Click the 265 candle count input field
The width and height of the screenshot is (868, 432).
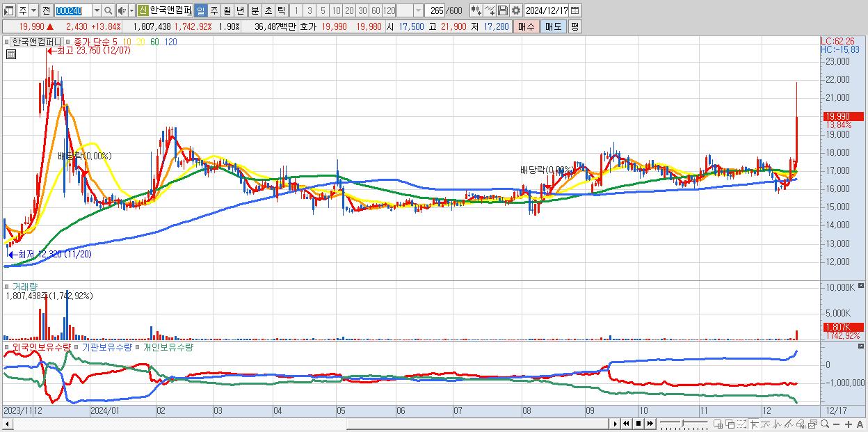pyautogui.click(x=434, y=10)
